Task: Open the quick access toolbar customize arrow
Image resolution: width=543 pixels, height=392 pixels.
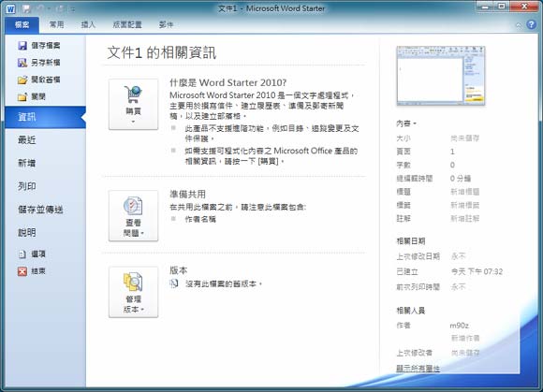Action: pyautogui.click(x=73, y=9)
